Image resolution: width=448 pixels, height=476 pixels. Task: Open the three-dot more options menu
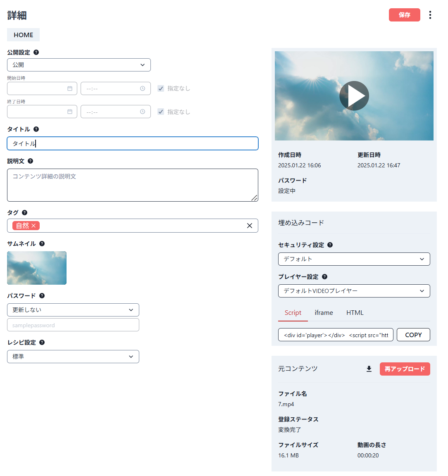tap(430, 15)
